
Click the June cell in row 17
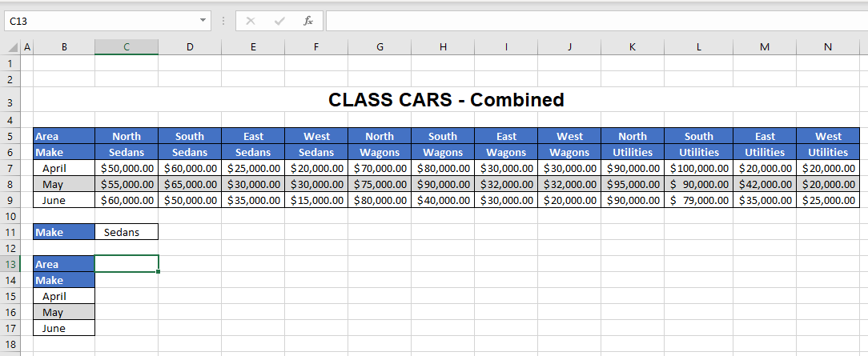pos(64,328)
